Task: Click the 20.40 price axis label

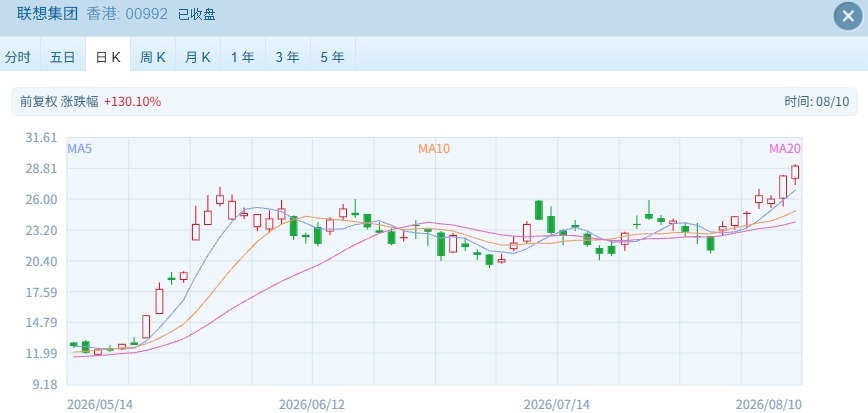Action: [41, 261]
